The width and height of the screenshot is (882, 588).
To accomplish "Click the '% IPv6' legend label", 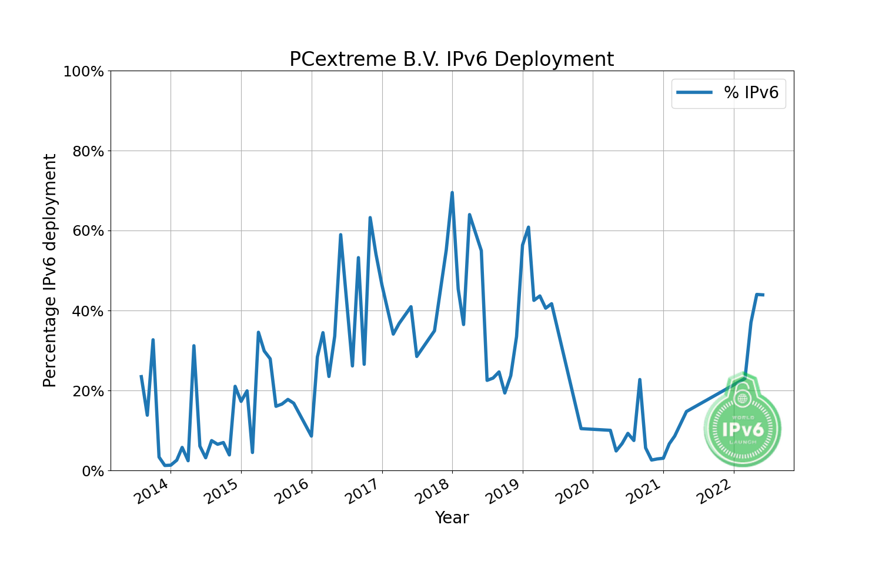I will click(751, 93).
